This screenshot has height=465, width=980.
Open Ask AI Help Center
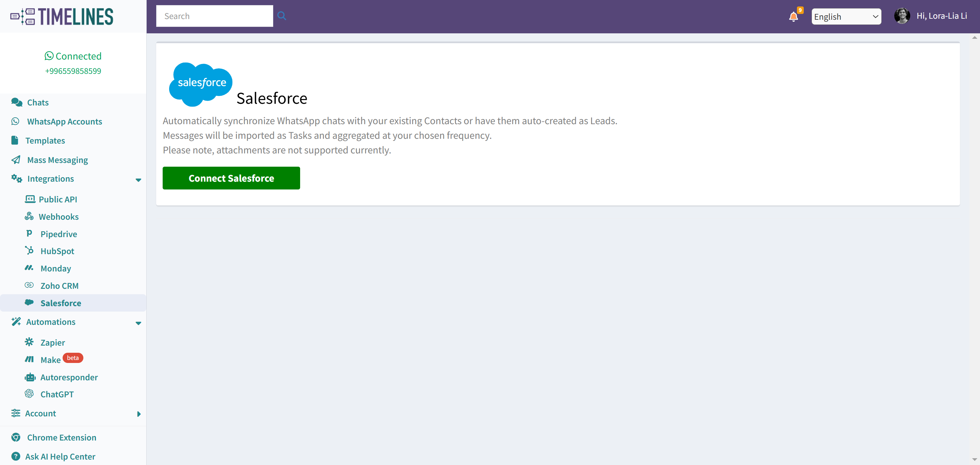[x=60, y=456]
